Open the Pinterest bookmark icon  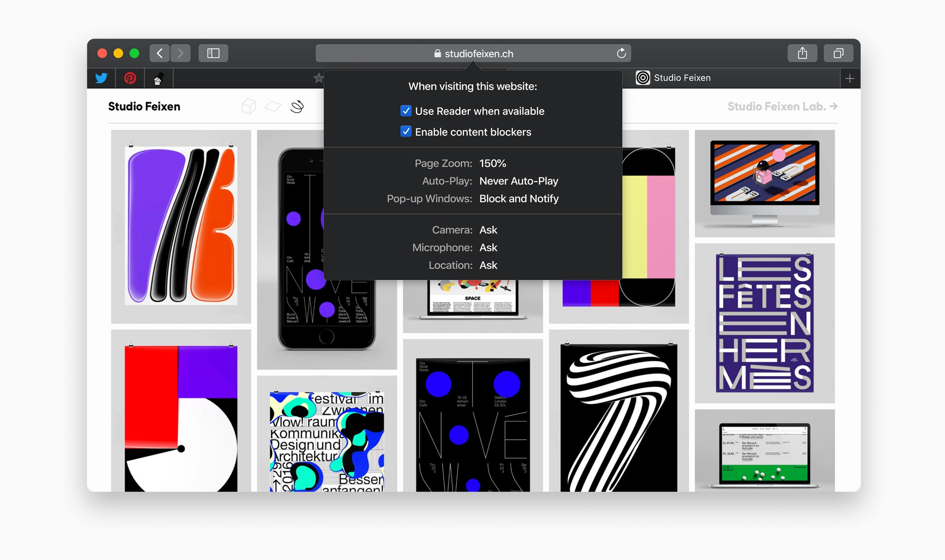pyautogui.click(x=130, y=78)
